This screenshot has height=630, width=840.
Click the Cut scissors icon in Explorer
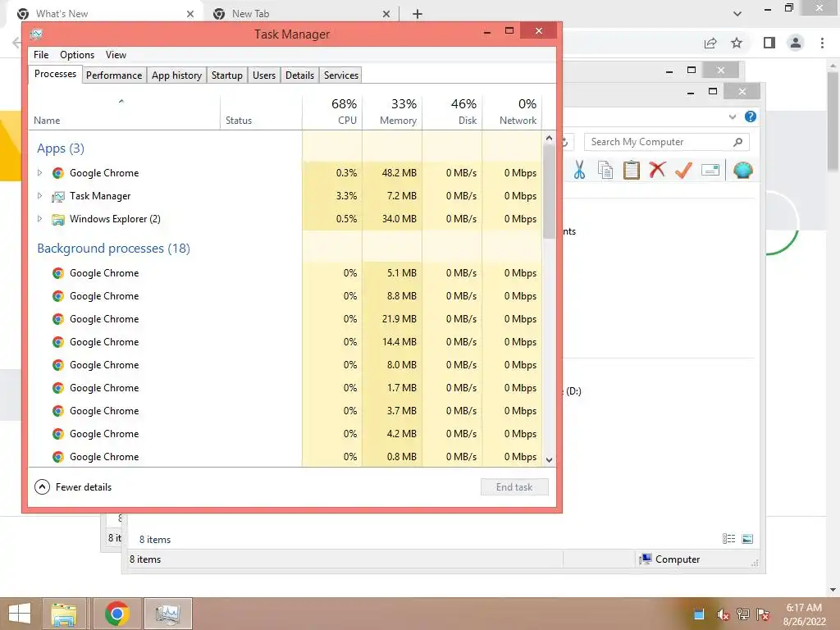coord(579,171)
